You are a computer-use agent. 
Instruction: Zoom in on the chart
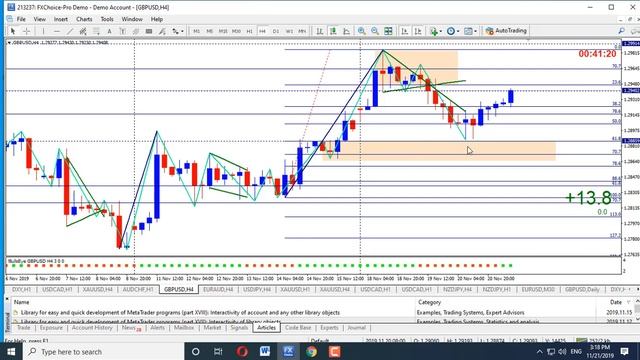click(x=362, y=31)
